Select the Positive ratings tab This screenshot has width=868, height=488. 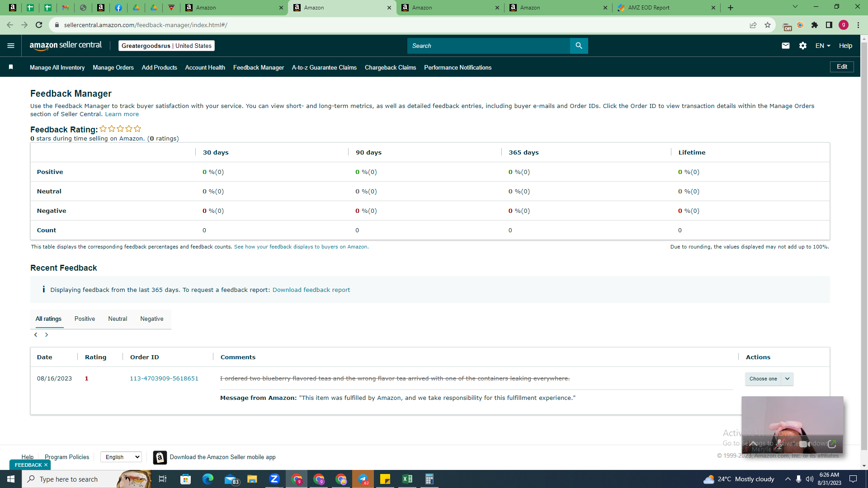coord(85,319)
